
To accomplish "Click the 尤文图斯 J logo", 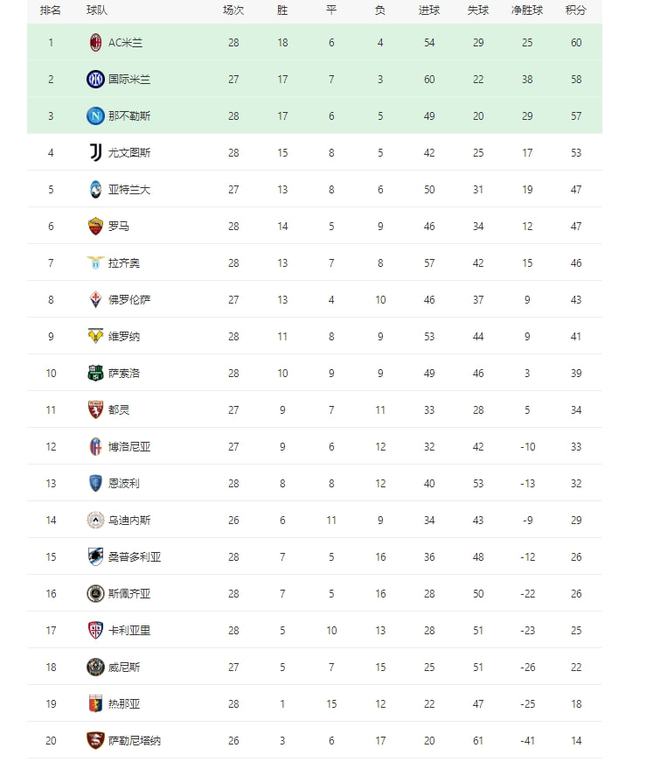I will pyautogui.click(x=96, y=153).
